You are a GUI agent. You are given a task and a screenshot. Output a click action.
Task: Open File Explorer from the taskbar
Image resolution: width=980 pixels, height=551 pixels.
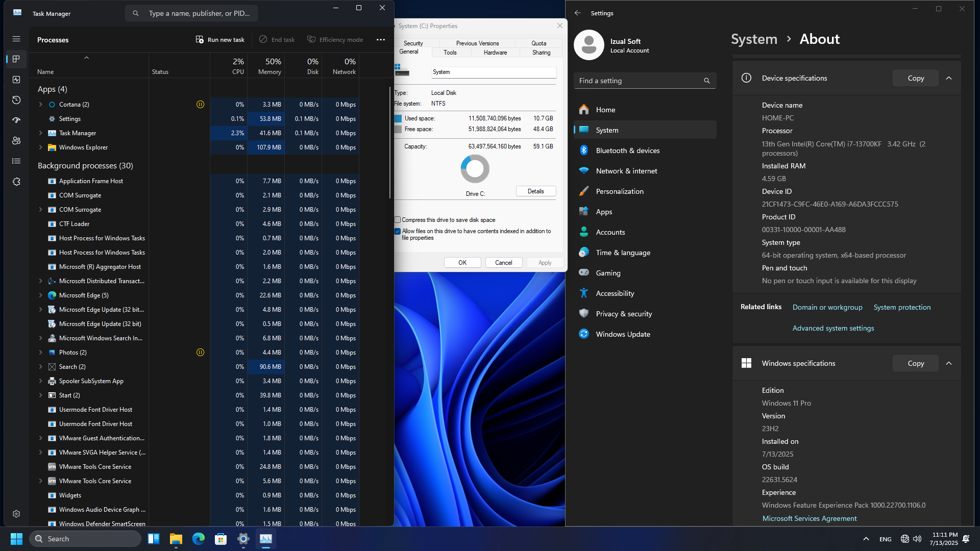[176, 539]
